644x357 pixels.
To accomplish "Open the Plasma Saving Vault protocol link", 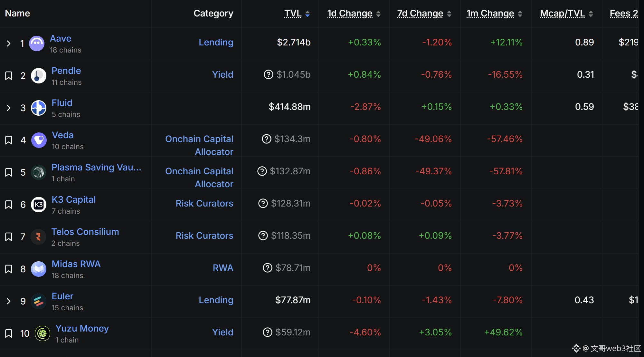I will [96, 167].
